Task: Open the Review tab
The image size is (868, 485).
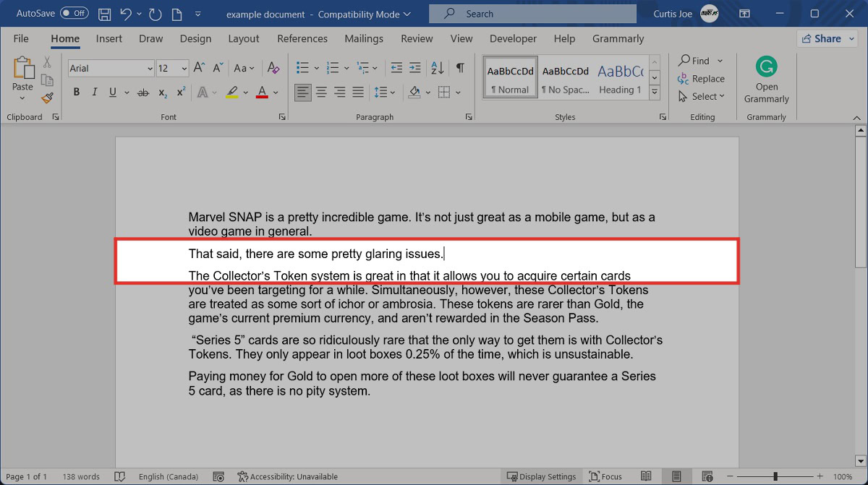Action: (x=417, y=39)
